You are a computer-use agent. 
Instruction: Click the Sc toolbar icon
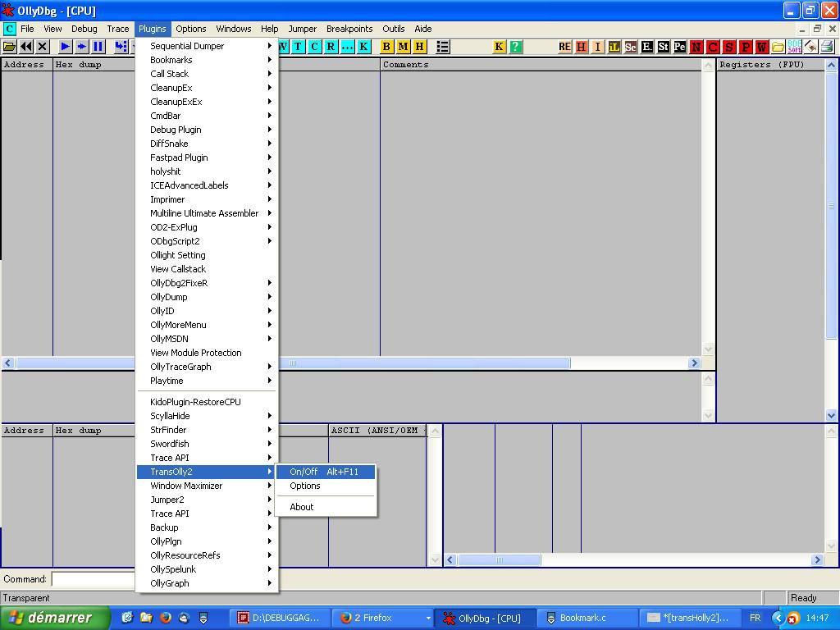631,47
